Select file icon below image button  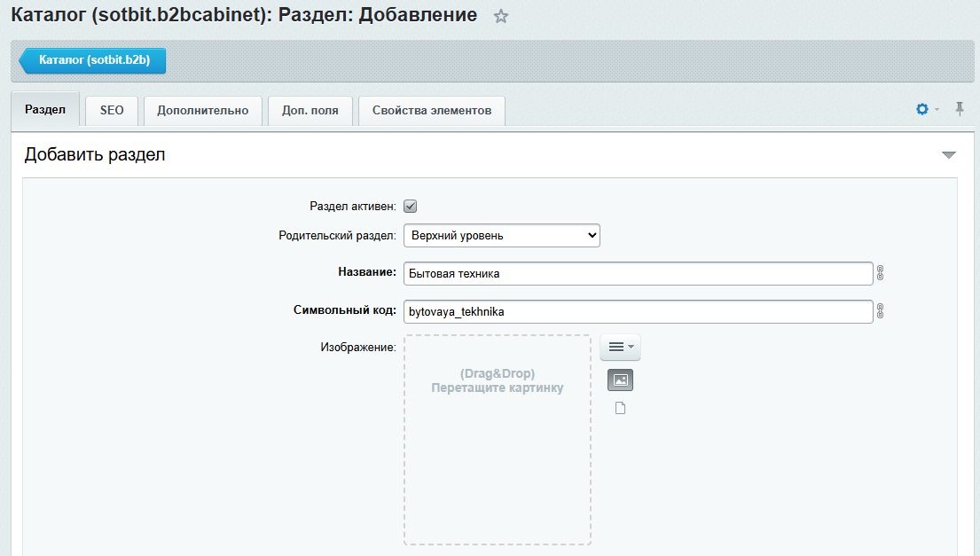(620, 408)
